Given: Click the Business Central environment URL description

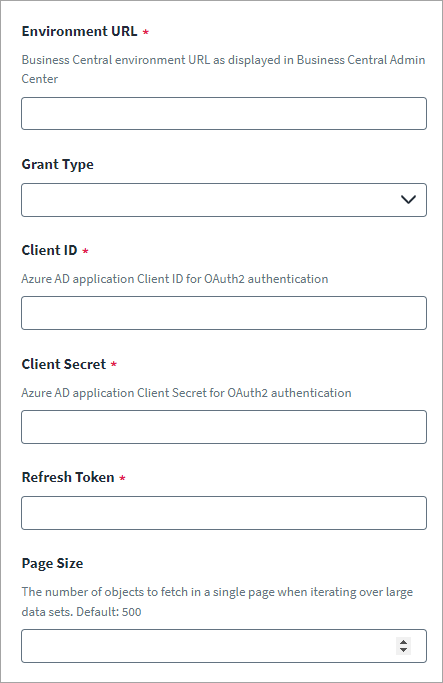Looking at the screenshot, I should [223, 69].
